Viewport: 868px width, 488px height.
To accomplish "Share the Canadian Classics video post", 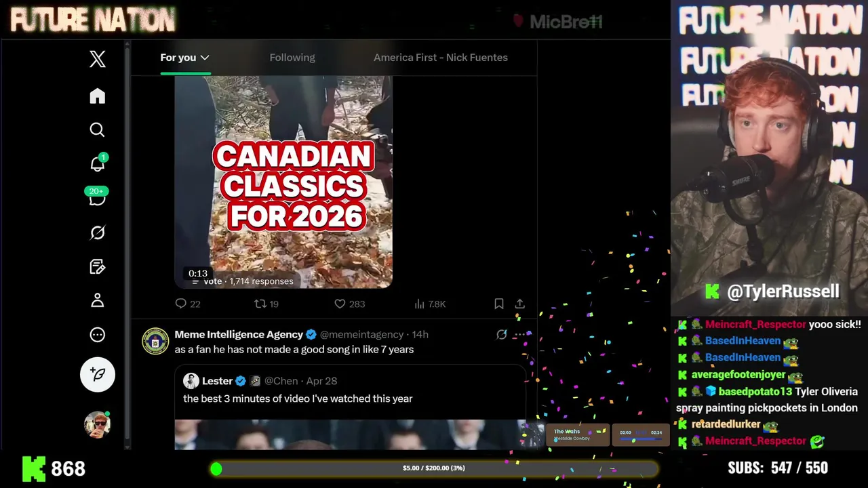I will point(520,304).
